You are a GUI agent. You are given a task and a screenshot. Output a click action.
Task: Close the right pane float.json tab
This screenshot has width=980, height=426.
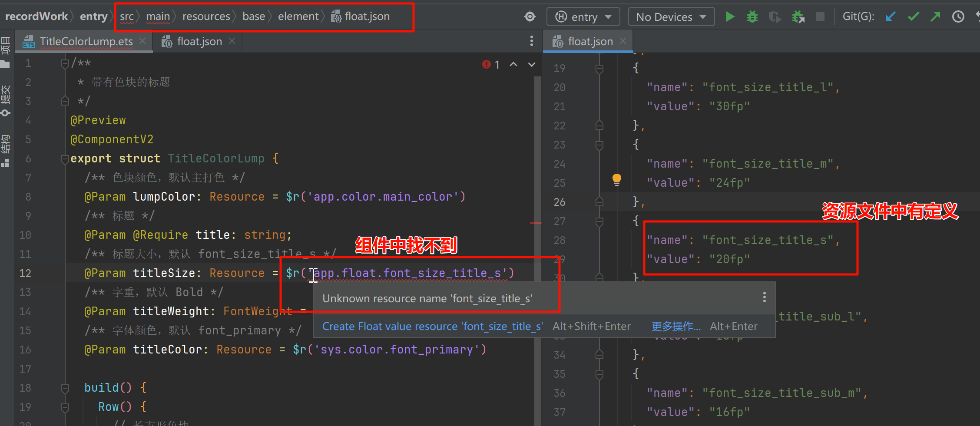tap(623, 41)
